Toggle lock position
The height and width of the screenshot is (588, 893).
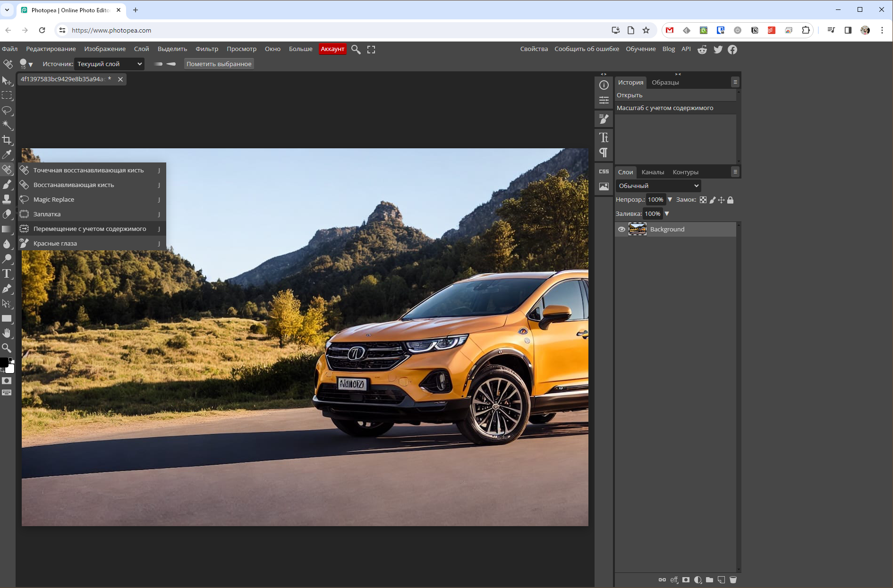721,200
